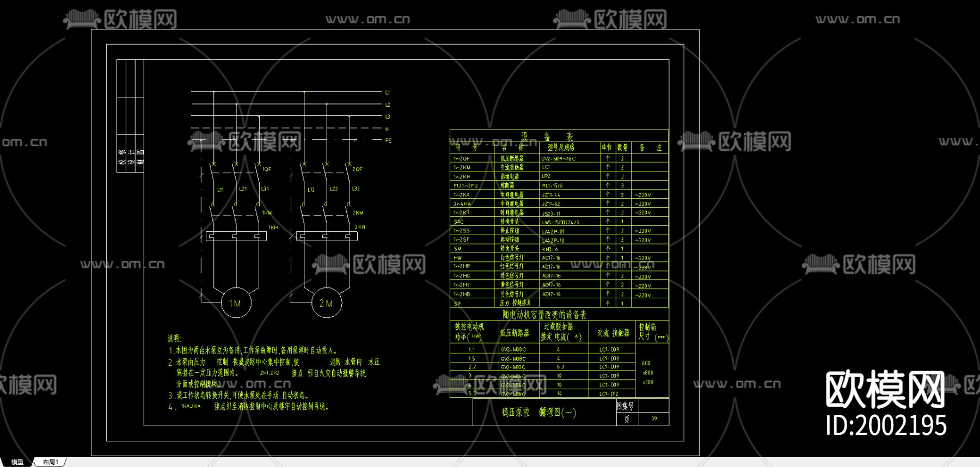Click the L22 wire label
The height and width of the screenshot is (467, 980).
[334, 189]
